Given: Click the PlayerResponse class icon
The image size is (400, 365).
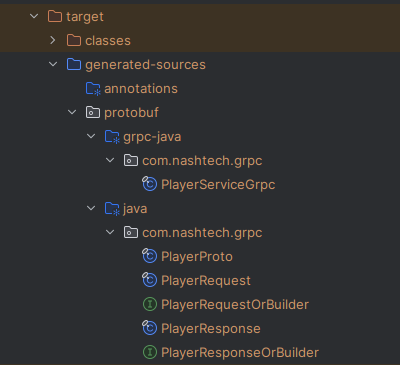Looking at the screenshot, I should tap(150, 328).
